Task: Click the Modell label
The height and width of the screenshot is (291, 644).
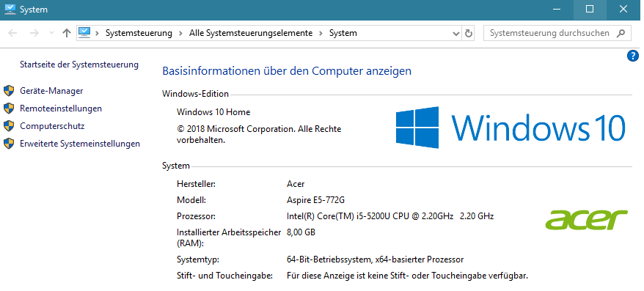Action: [191, 200]
